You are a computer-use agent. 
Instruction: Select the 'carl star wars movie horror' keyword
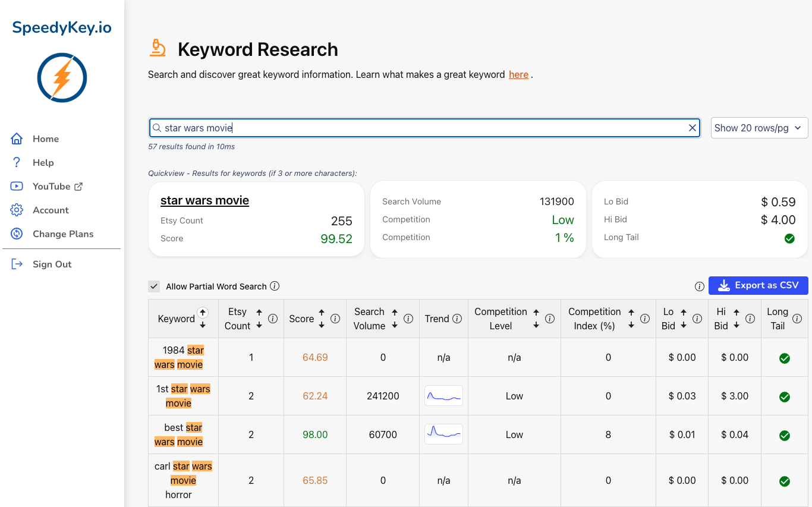coord(183,480)
